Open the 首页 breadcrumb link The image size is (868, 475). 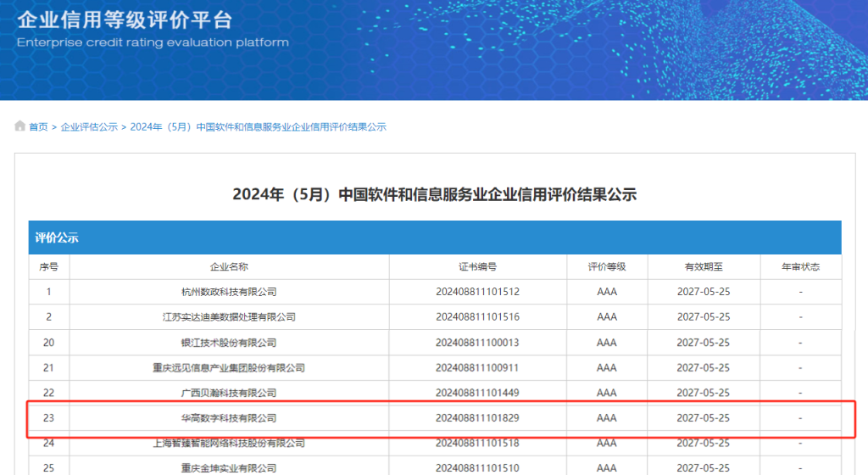point(38,126)
